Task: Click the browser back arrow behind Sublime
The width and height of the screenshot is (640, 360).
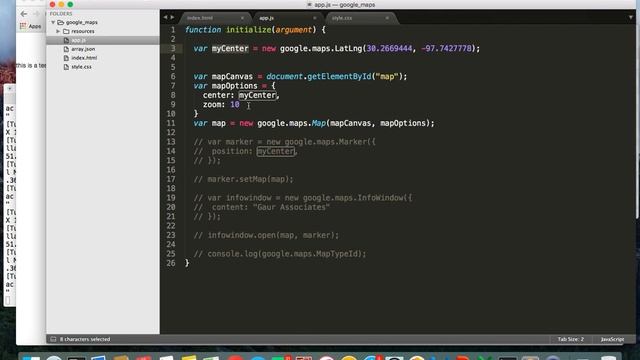Action: [24, 14]
